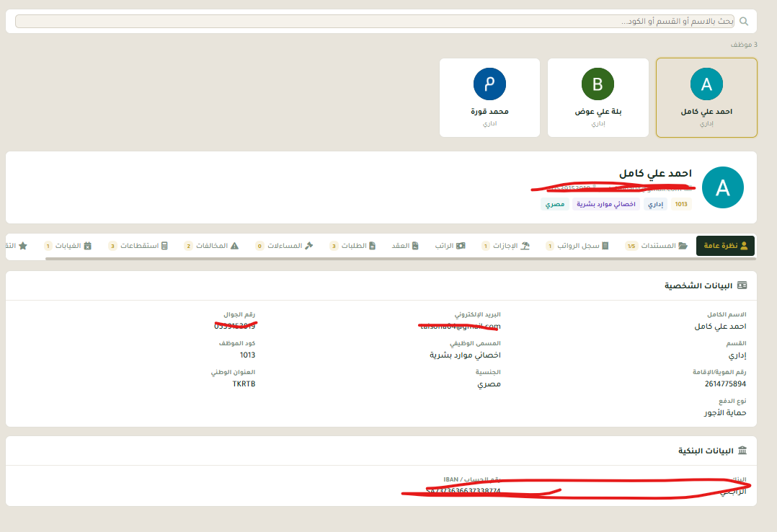Select the محمد قورة employee card

(x=489, y=97)
